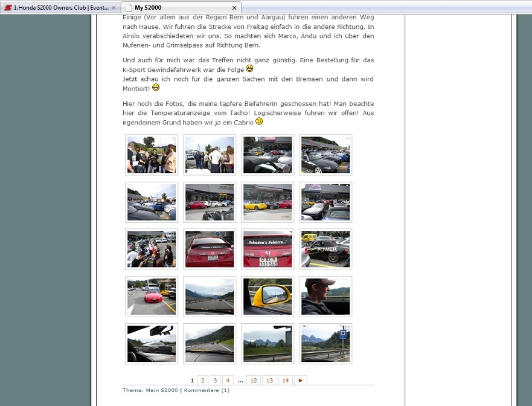View the yellow car parking lot thumbnail

pos(268,202)
